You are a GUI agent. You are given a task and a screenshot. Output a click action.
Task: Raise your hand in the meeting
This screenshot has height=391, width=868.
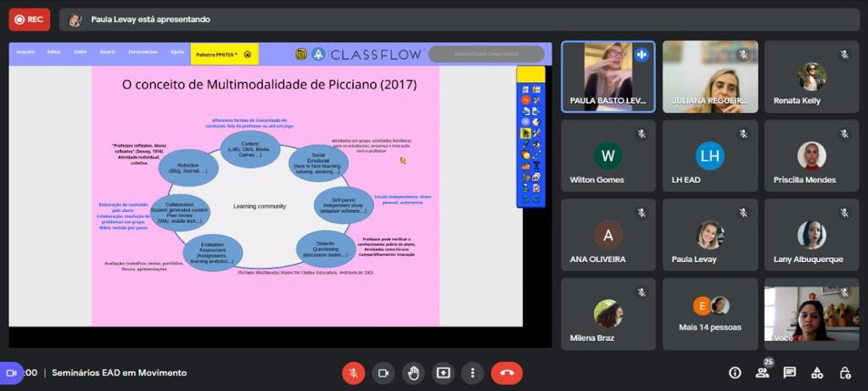pos(412,372)
